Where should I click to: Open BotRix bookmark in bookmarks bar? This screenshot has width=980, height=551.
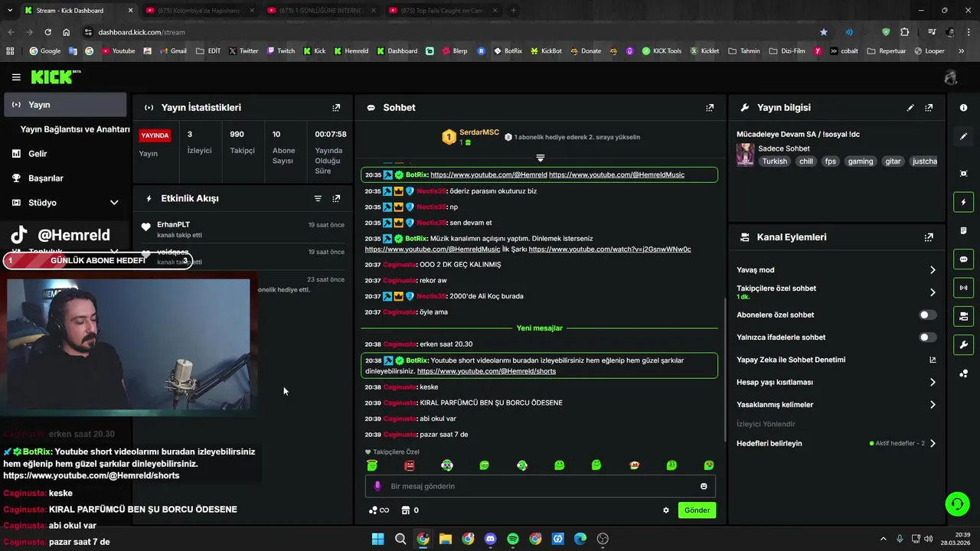coord(508,51)
